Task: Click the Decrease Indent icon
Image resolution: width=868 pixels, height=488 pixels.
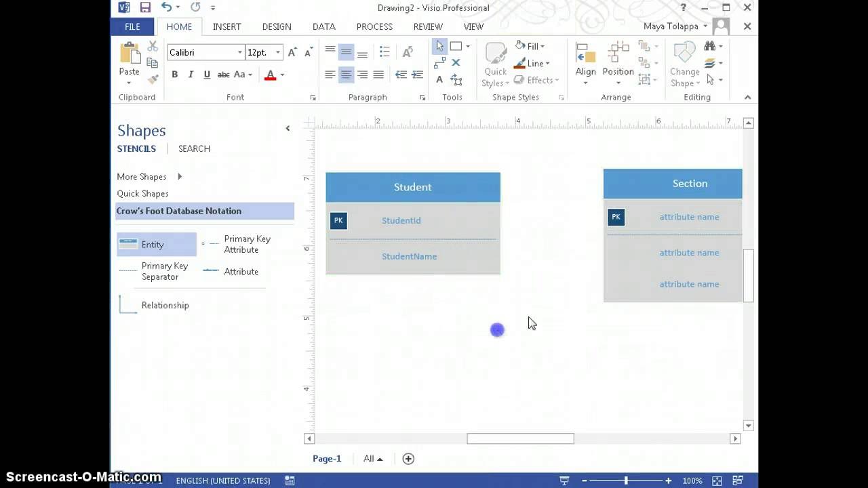Action: coord(401,75)
